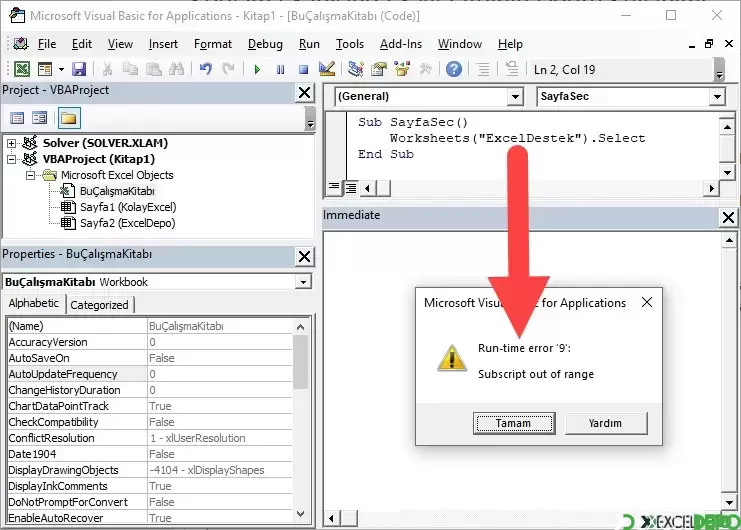This screenshot has height=530, width=741.
Task: Toggle Folders icon in Project panel
Action: (x=69, y=118)
